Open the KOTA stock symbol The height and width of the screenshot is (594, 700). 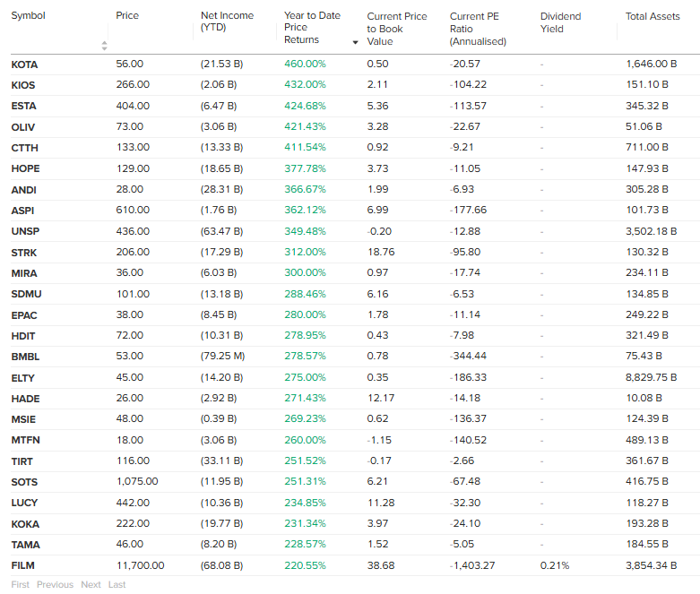pyautogui.click(x=24, y=65)
